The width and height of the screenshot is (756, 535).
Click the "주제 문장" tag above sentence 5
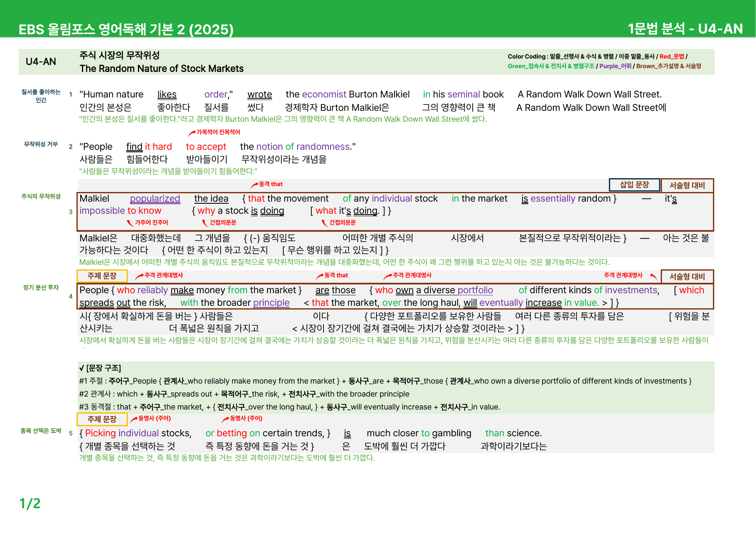point(102,419)
